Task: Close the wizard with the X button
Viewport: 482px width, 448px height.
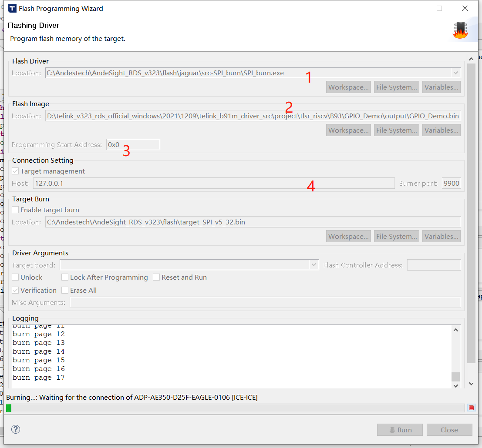Action: click(465, 8)
